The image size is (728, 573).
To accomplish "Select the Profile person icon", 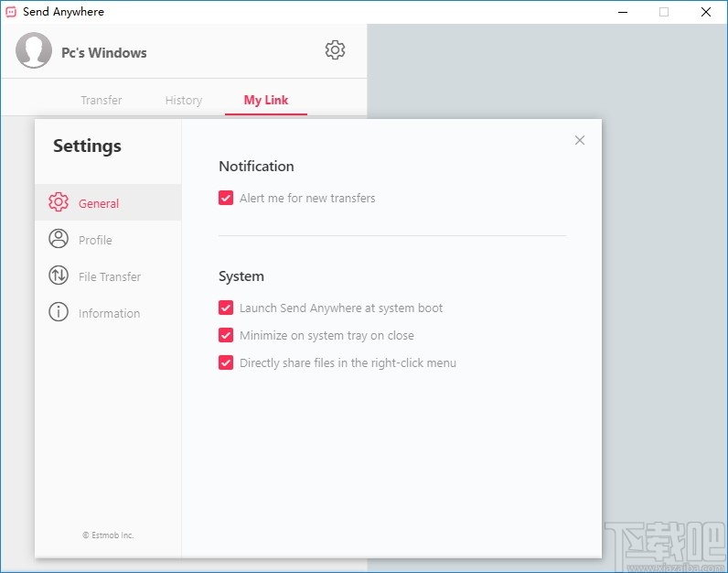I will (59, 238).
